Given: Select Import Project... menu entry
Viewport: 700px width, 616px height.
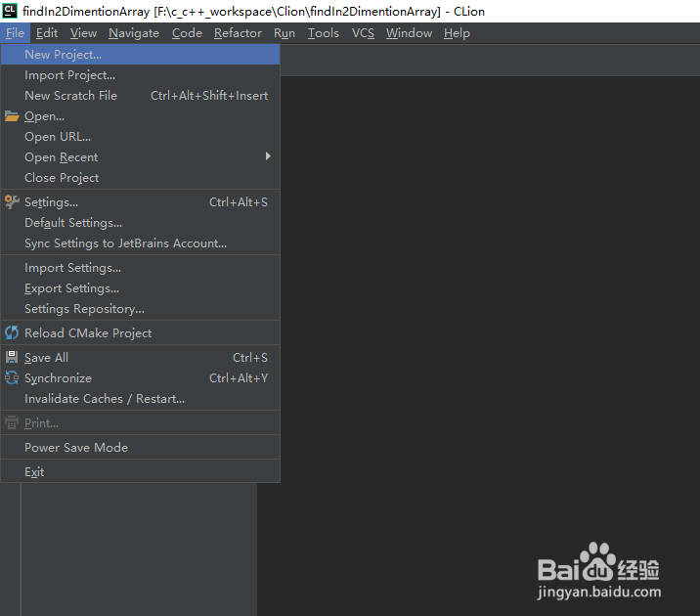Looking at the screenshot, I should coord(140,75).
